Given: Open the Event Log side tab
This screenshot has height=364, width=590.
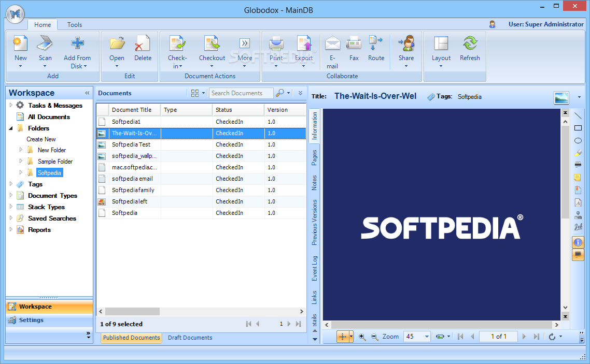Looking at the screenshot, I should (x=314, y=268).
